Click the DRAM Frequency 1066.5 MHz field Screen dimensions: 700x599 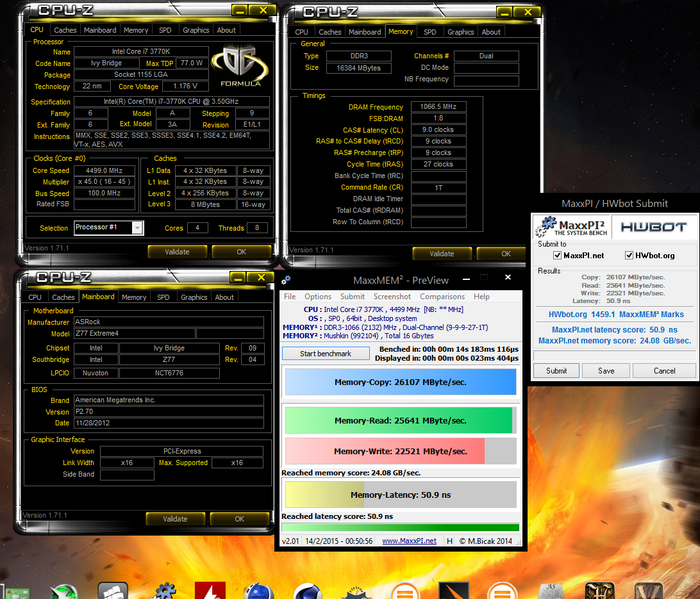click(x=438, y=106)
